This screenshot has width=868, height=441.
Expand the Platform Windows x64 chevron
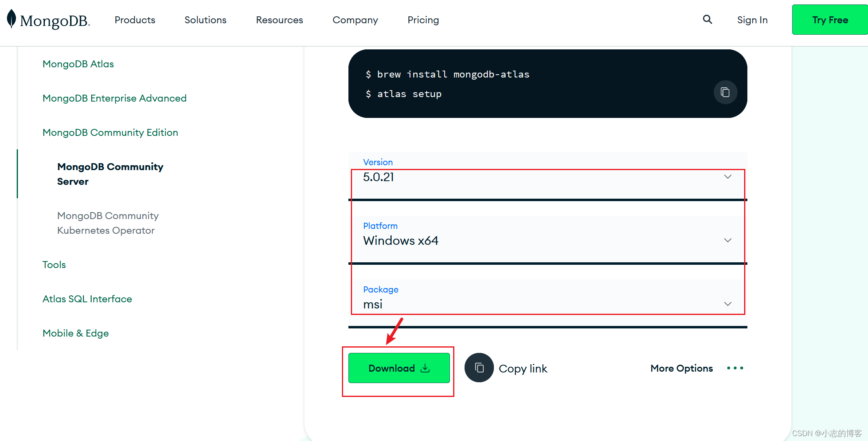point(728,240)
